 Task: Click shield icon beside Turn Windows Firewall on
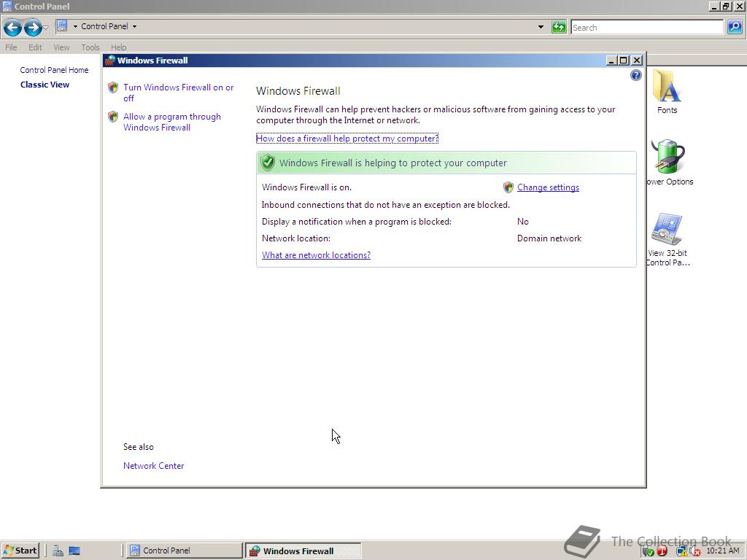(x=113, y=87)
